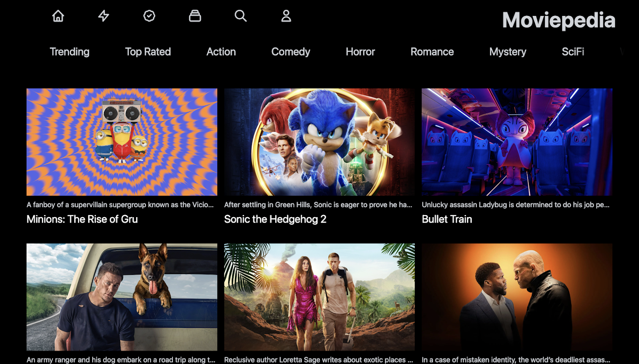Select the Trending category
This screenshot has height=364, width=639.
(x=69, y=52)
